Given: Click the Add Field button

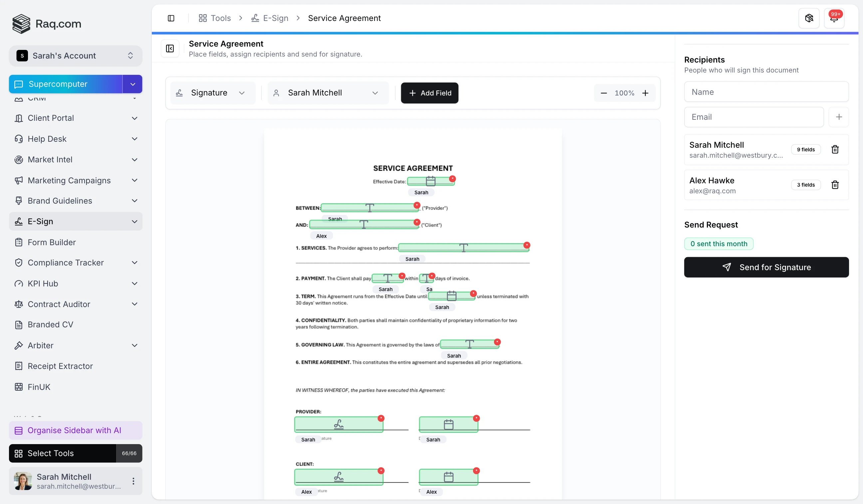Looking at the screenshot, I should tap(430, 93).
